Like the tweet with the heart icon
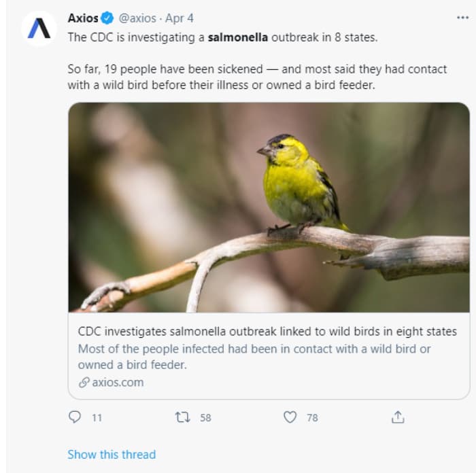Screen dimensions: 476x473 (290, 417)
